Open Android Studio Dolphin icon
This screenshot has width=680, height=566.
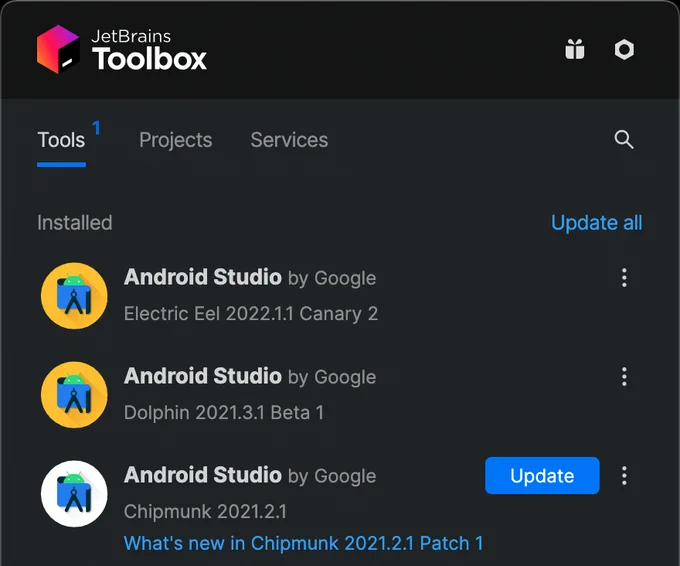coord(74,395)
